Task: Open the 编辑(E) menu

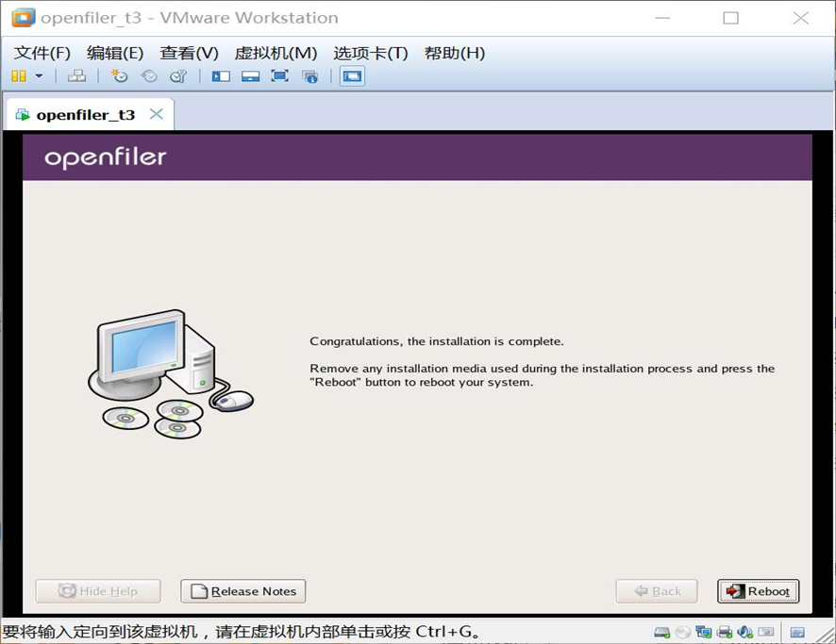Action: [x=115, y=53]
